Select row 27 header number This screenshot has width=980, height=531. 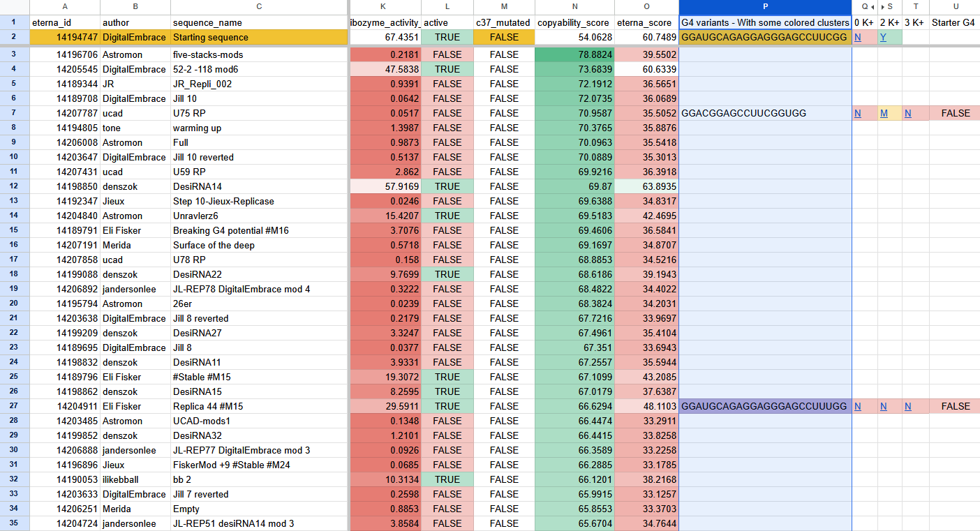[x=14, y=406]
